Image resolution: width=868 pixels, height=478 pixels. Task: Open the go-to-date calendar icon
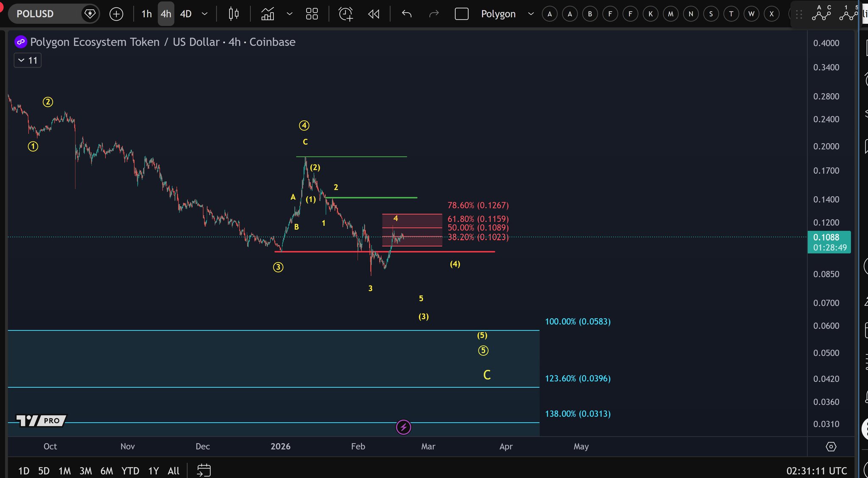click(204, 470)
